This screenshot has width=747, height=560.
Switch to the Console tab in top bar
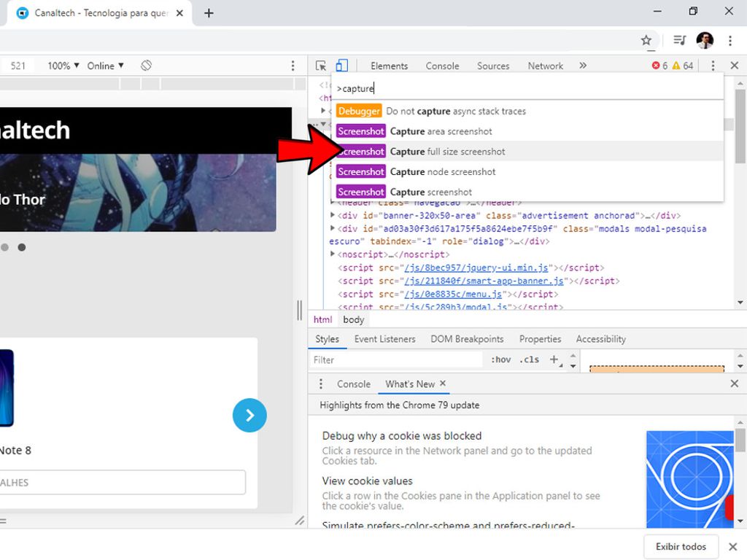tap(442, 66)
